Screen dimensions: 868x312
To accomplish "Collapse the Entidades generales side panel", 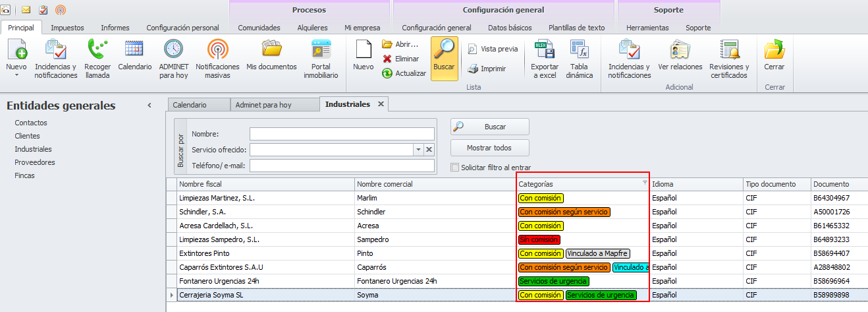I will (x=149, y=106).
